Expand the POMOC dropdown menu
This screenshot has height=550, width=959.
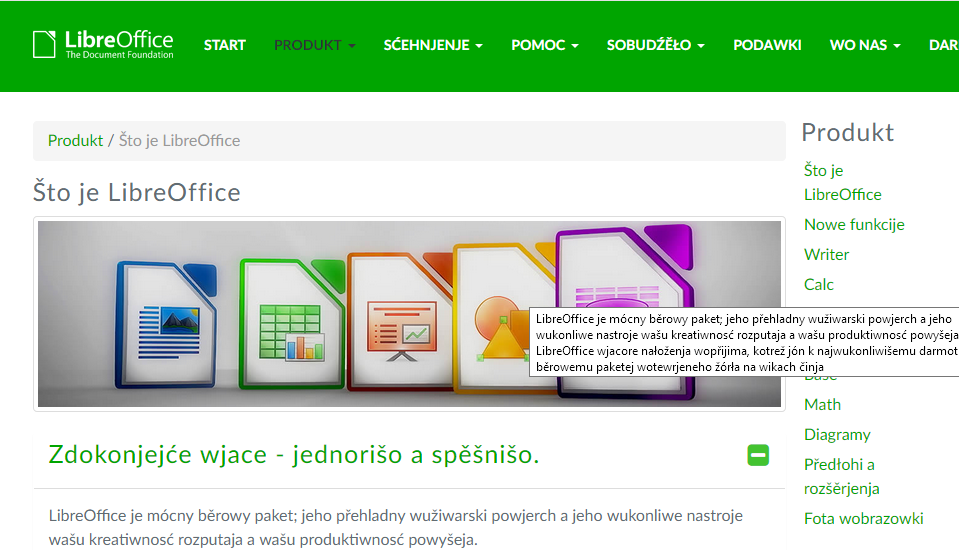click(545, 45)
